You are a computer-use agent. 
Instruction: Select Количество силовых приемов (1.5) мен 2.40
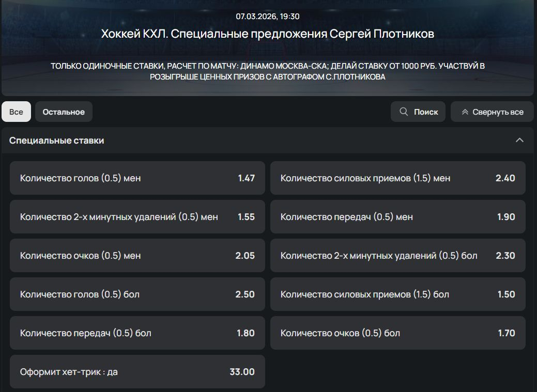pos(397,178)
